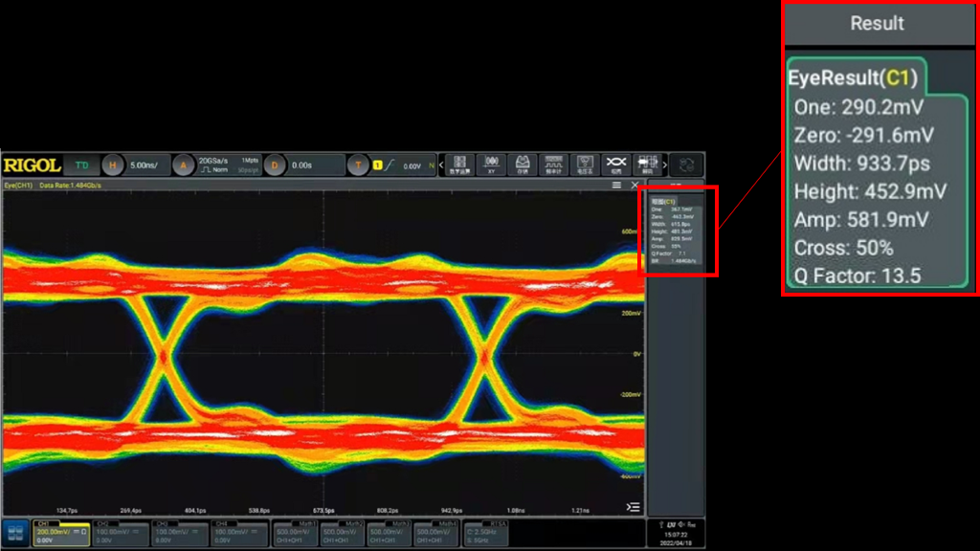Open the Math2 channel tab
Viewport: 980px width, 551px height.
343,534
